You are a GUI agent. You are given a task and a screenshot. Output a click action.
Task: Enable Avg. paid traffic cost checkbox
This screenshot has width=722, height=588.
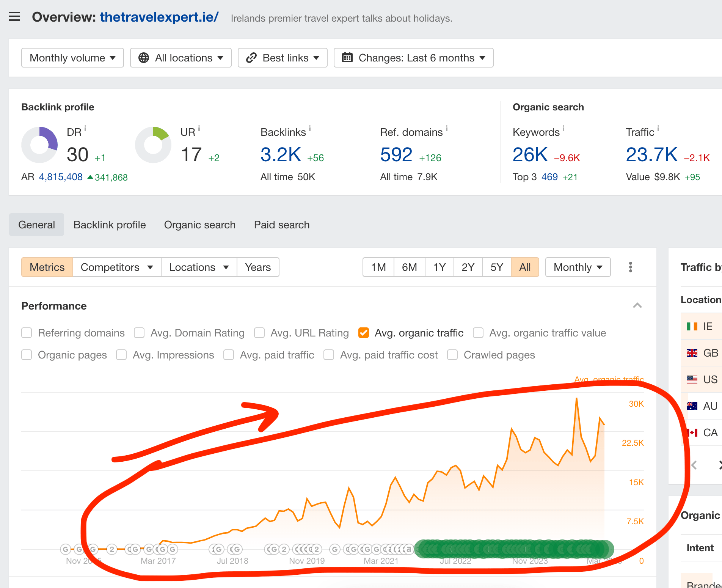tap(329, 355)
